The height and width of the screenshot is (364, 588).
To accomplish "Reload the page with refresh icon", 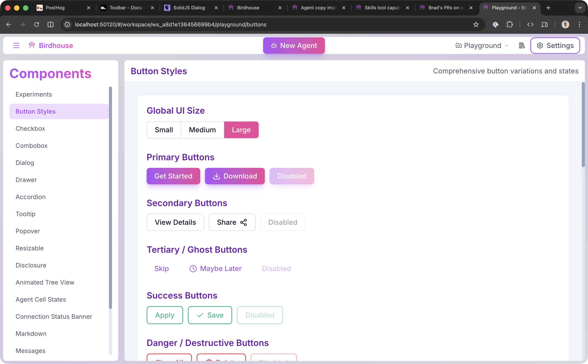I will [x=36, y=24].
